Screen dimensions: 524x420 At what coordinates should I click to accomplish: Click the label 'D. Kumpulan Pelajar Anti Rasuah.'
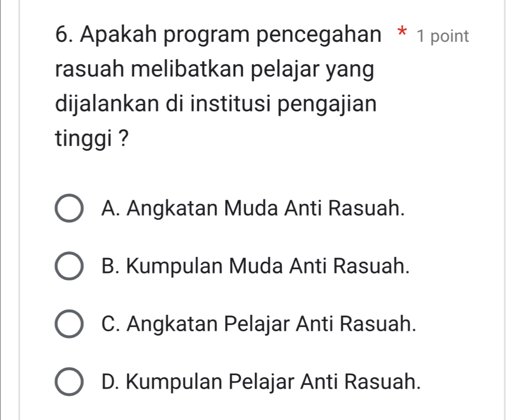tap(261, 381)
